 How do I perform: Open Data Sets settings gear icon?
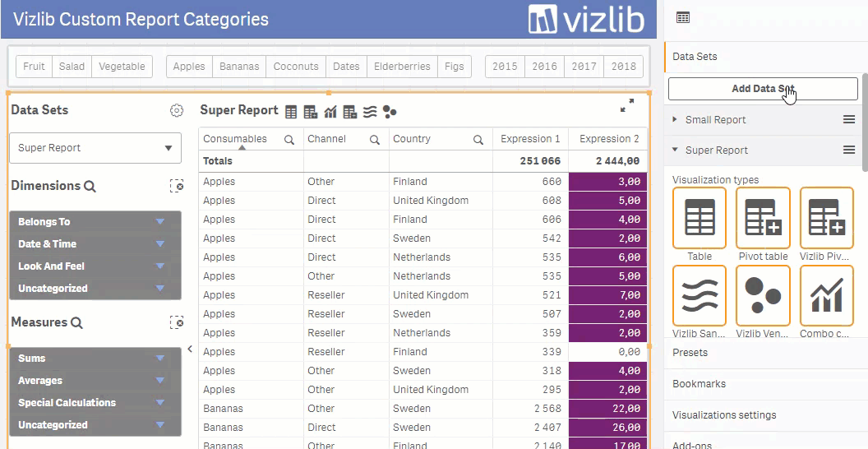177,111
